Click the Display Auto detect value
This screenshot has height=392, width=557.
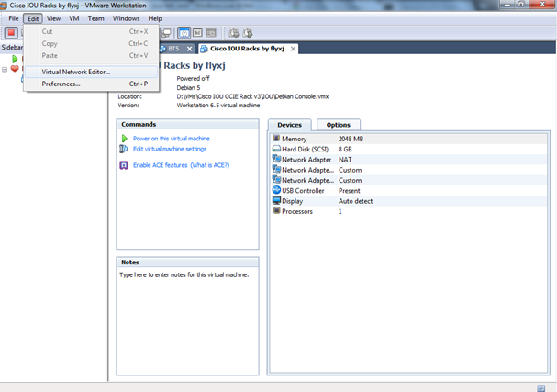tap(356, 201)
